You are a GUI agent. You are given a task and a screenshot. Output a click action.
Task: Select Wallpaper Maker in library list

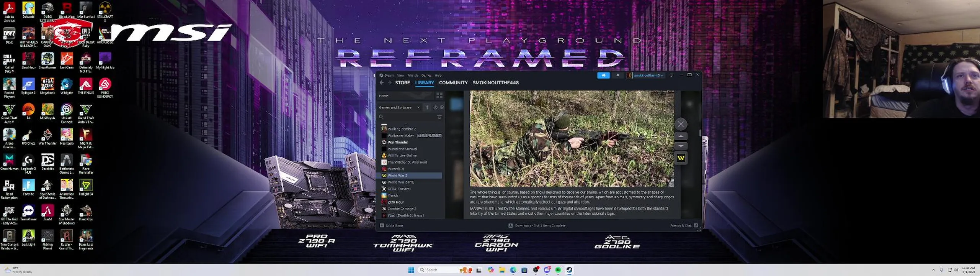[411, 136]
